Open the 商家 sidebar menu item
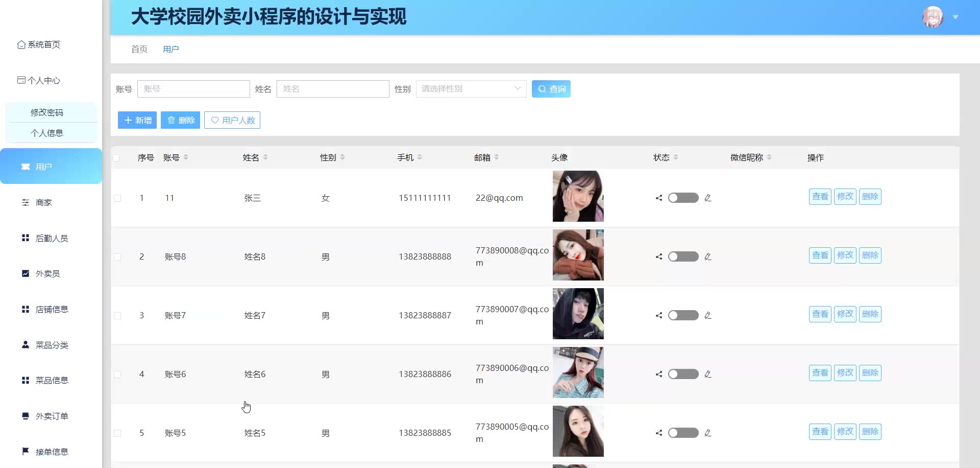The image size is (980, 468). (43, 202)
